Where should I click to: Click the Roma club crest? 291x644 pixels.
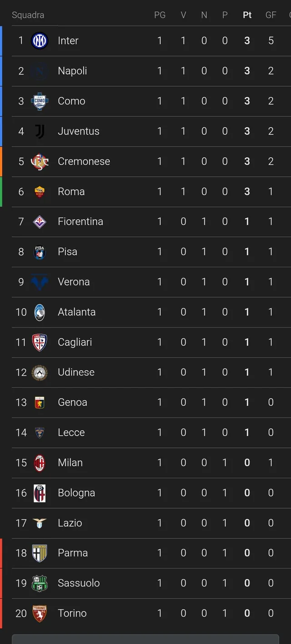click(40, 191)
